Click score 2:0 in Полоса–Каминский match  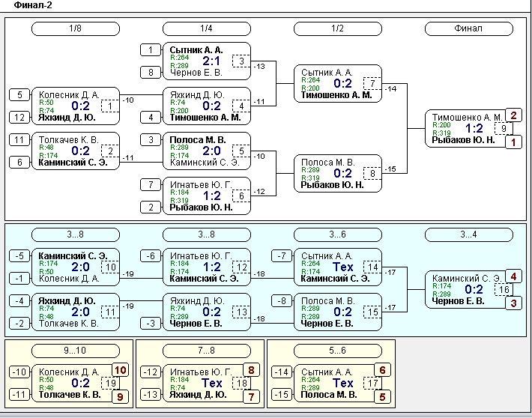[x=211, y=151]
